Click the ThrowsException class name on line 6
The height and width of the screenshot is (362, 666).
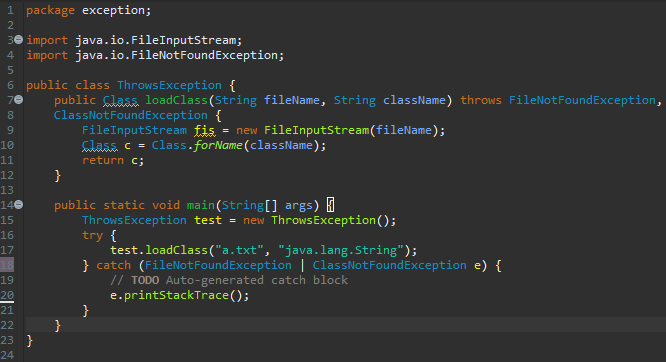click(169, 85)
